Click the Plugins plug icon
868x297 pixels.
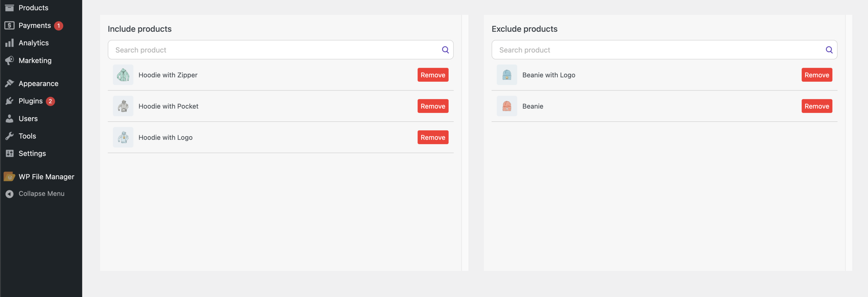pyautogui.click(x=9, y=101)
